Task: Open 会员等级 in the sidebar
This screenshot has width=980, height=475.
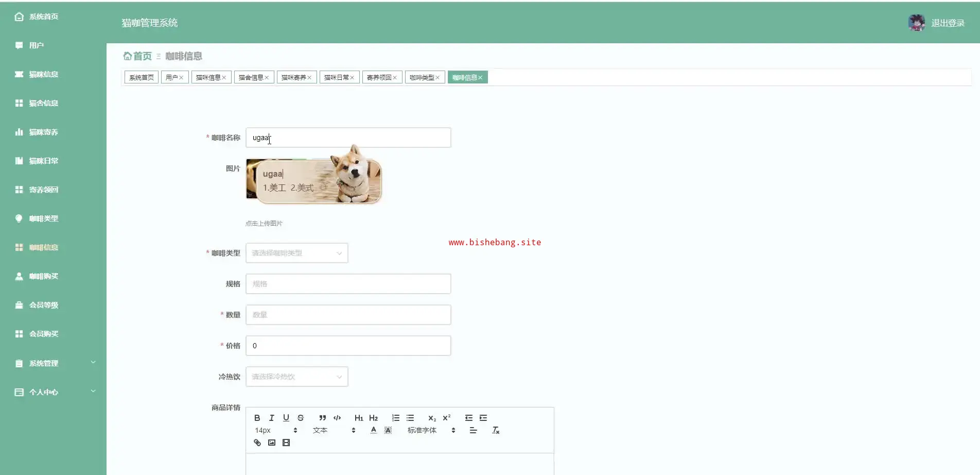Action: point(54,305)
